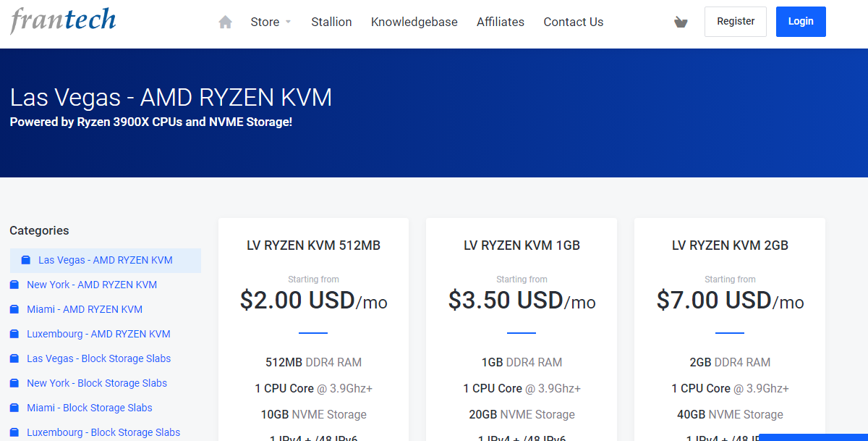
Task: Open the Stallion menu item
Action: pyautogui.click(x=331, y=22)
